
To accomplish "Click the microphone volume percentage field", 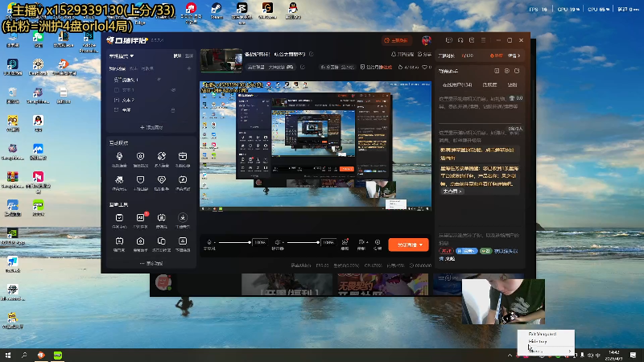I will (x=259, y=242).
